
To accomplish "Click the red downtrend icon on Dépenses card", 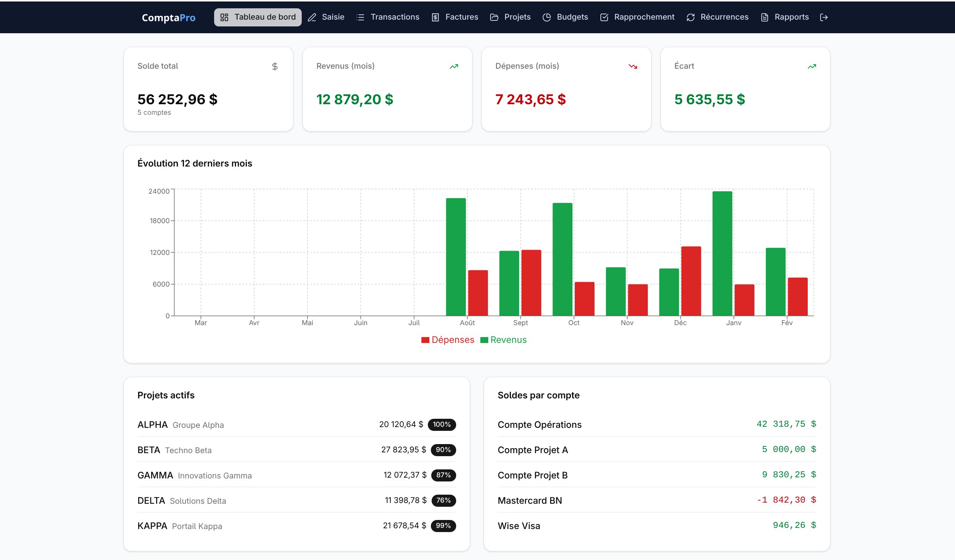I will (x=633, y=67).
